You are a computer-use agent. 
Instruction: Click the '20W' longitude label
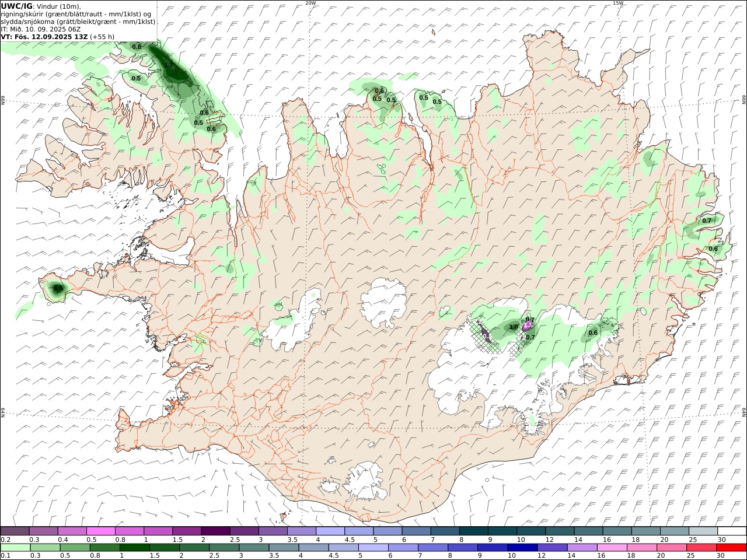click(310, 3)
